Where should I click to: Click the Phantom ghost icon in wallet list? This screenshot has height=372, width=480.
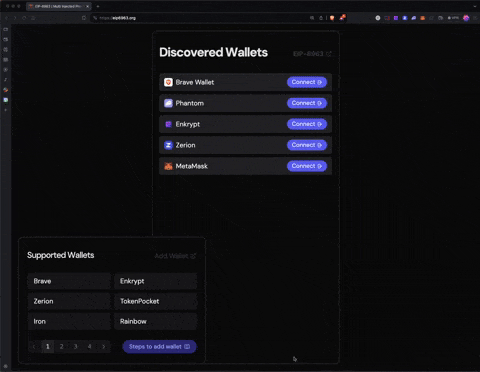[168, 103]
